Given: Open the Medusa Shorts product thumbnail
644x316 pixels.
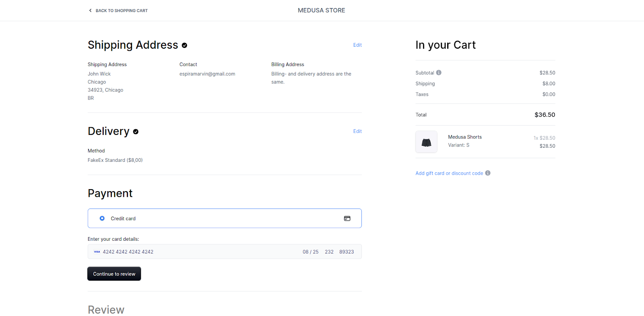Looking at the screenshot, I should click(426, 142).
